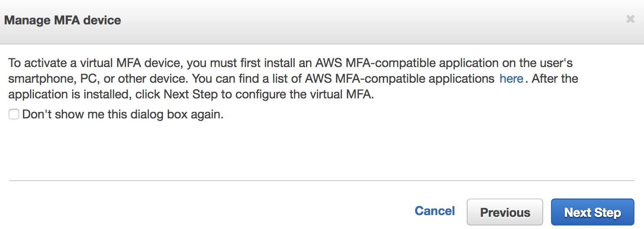Click the horizontal divider above the buttons
Image resolution: width=644 pixels, height=229 pixels.
tap(322, 180)
